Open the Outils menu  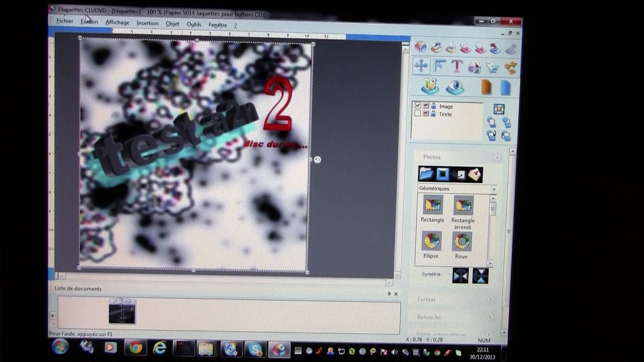coord(194,24)
